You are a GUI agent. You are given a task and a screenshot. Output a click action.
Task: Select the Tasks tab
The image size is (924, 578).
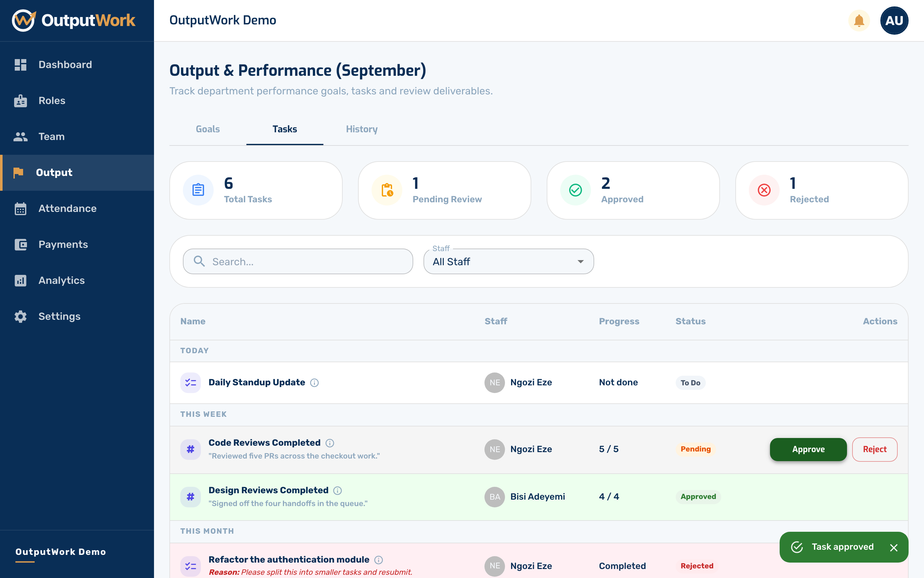pyautogui.click(x=285, y=129)
